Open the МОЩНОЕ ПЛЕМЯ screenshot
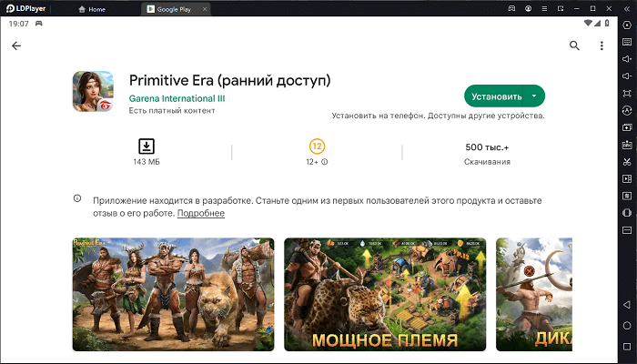Screen dimensions: 637x364 [385, 295]
